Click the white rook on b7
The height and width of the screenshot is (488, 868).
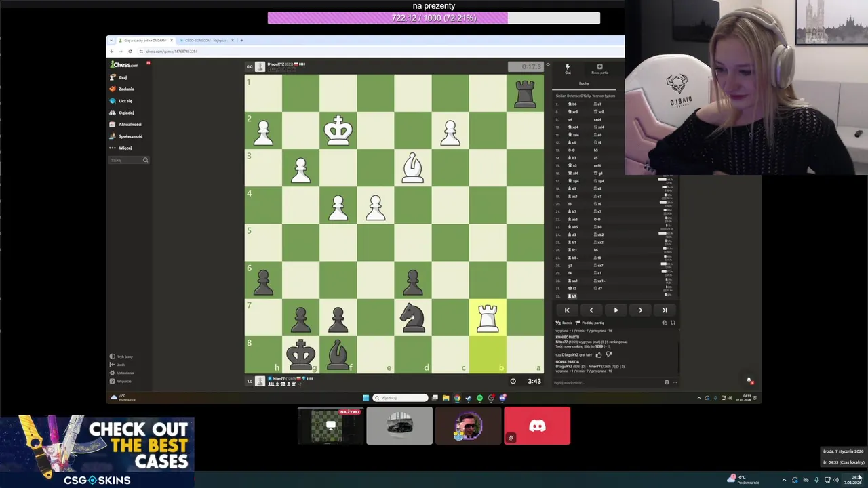coord(488,317)
